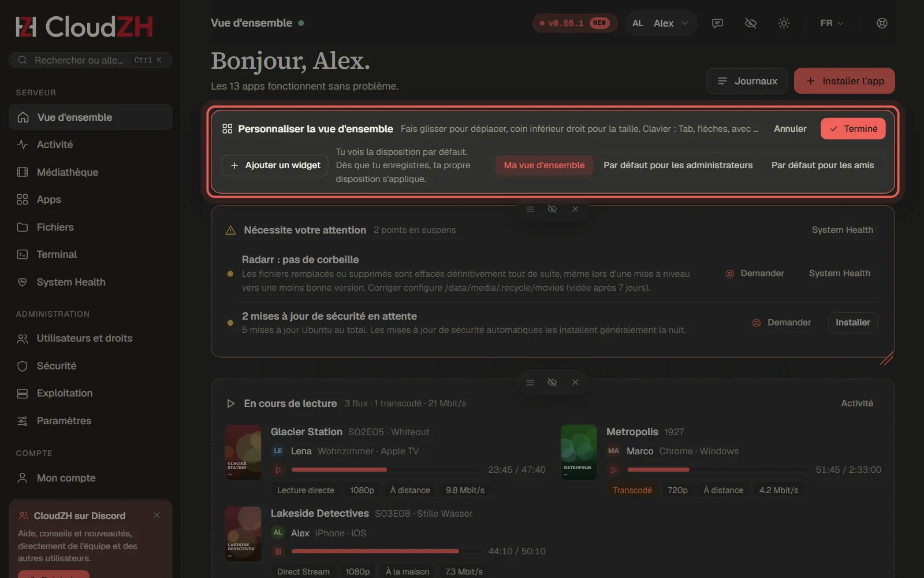Click pause icon for Lakeside Detectives stream
Image resolution: width=924 pixels, height=578 pixels.
click(278, 551)
